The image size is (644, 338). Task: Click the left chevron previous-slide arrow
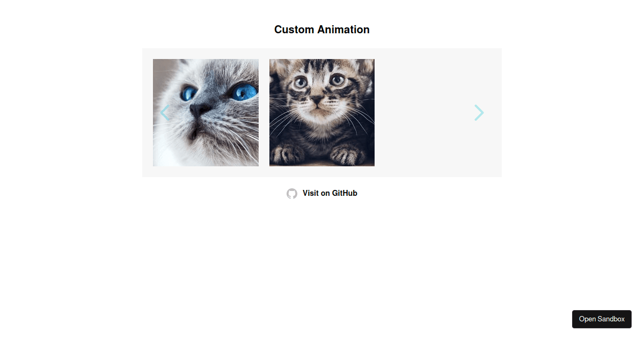pos(165,113)
